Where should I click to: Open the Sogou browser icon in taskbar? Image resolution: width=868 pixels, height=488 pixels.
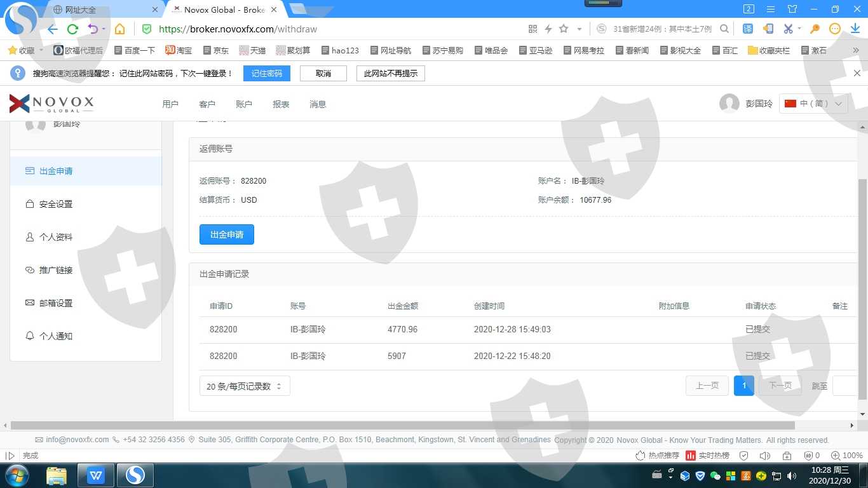point(135,475)
